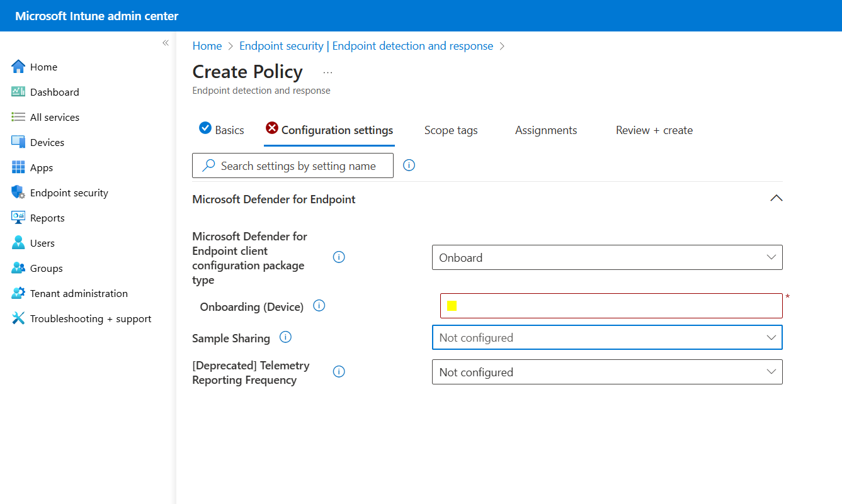Click the blue checkmark on Basics step
Screen dimensions: 842x504
tap(205, 128)
